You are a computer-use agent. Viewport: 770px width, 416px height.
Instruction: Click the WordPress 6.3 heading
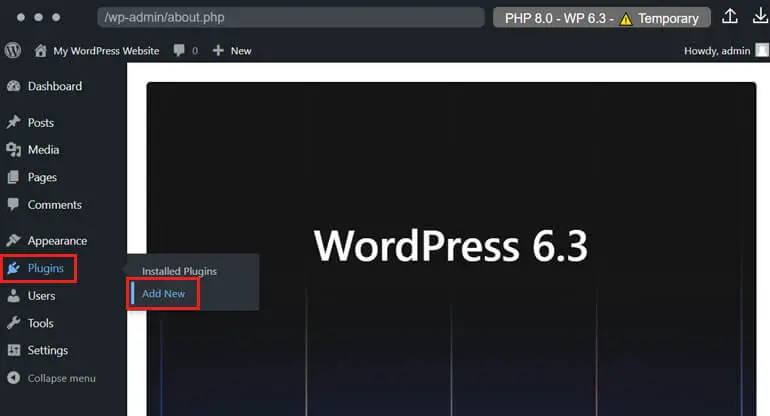click(x=451, y=245)
